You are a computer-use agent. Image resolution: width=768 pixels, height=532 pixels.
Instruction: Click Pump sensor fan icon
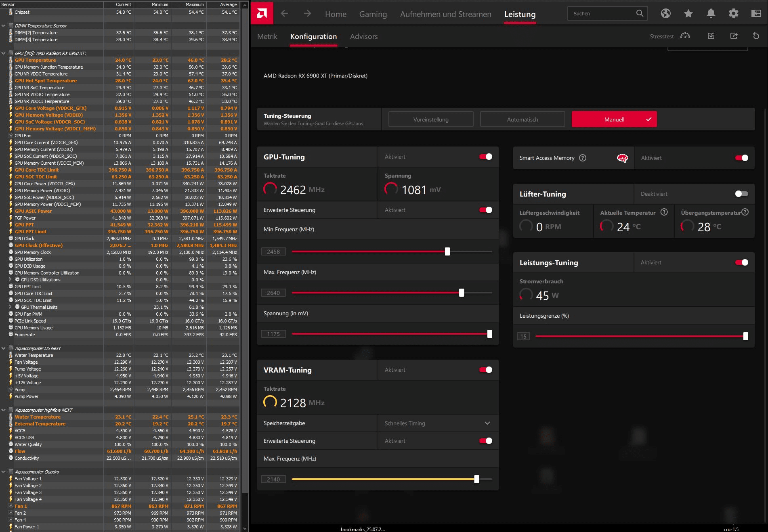pyautogui.click(x=11, y=390)
